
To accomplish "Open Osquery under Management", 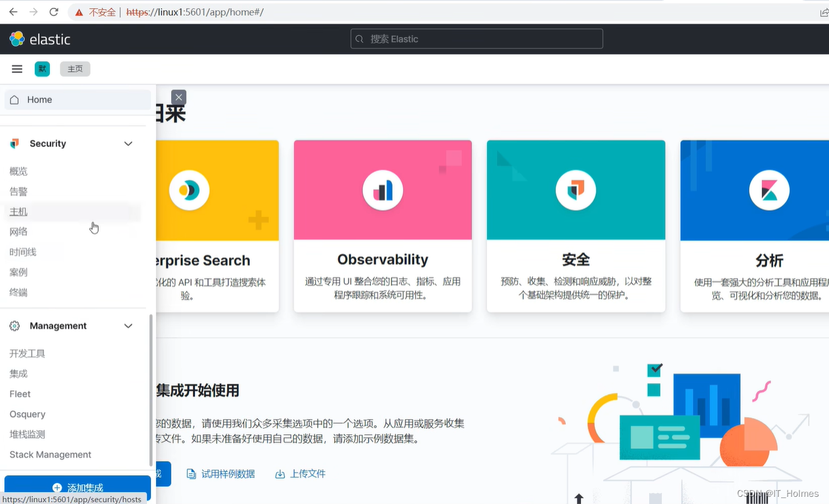I will click(x=28, y=414).
